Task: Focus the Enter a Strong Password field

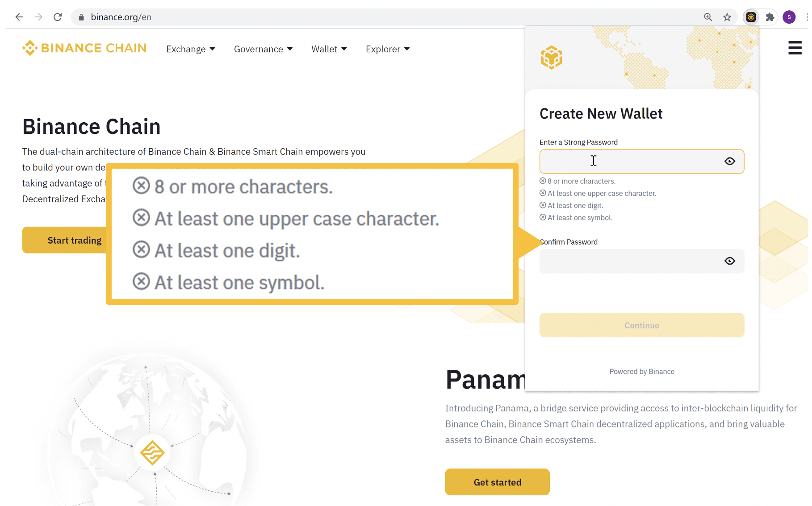Action: point(642,161)
